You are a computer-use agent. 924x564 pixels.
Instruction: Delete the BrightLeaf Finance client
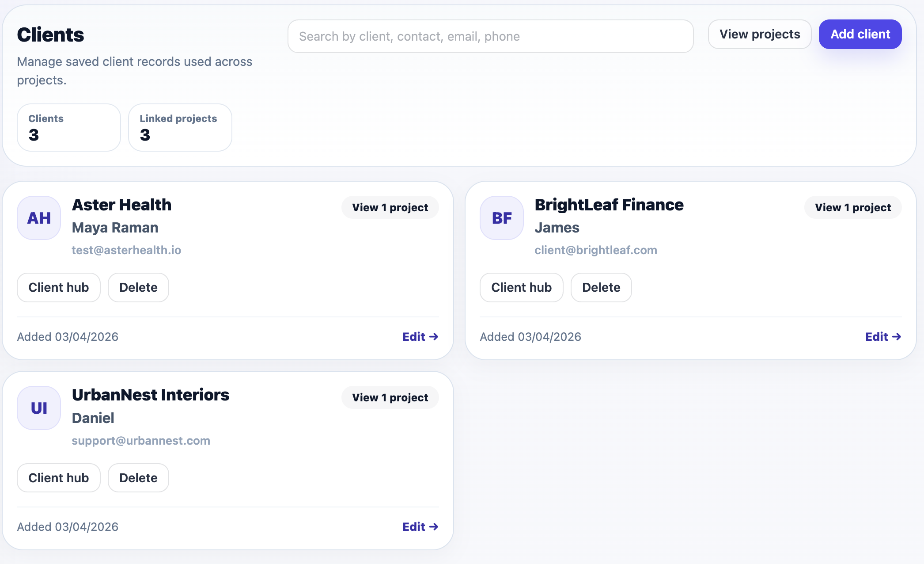coord(601,287)
